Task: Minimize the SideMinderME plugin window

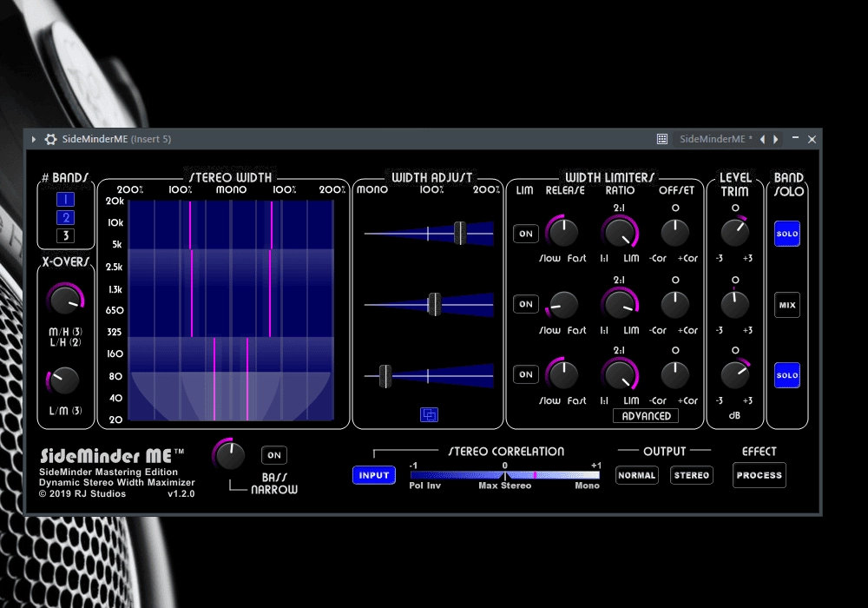Action: coord(795,138)
